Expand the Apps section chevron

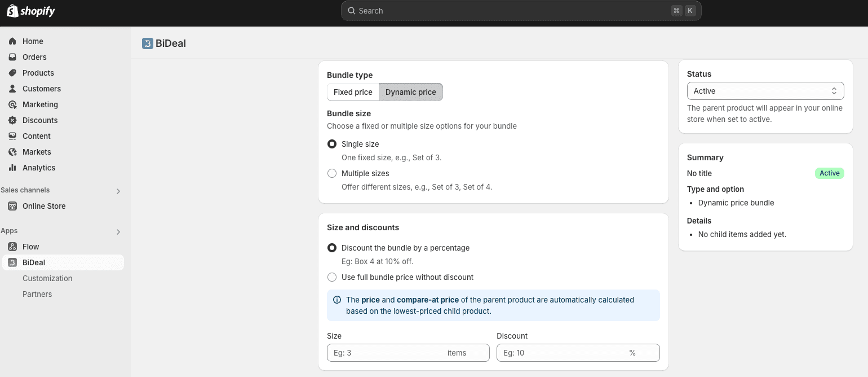tap(118, 232)
